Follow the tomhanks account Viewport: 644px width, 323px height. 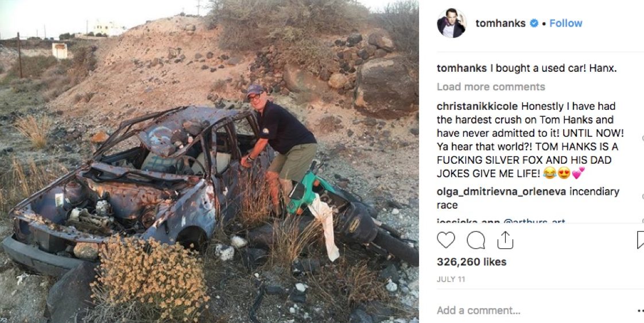[565, 24]
